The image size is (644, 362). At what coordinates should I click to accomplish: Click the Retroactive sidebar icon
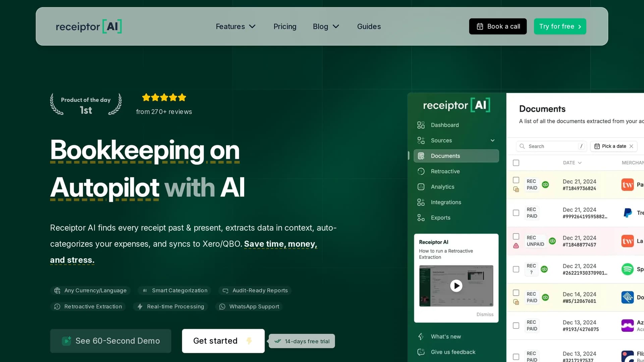tap(421, 171)
